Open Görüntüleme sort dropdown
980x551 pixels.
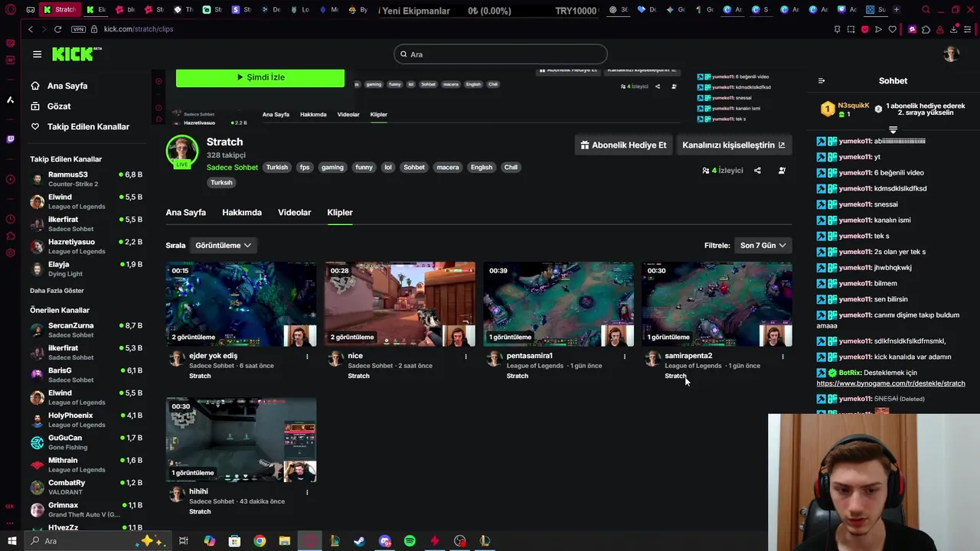(x=223, y=246)
